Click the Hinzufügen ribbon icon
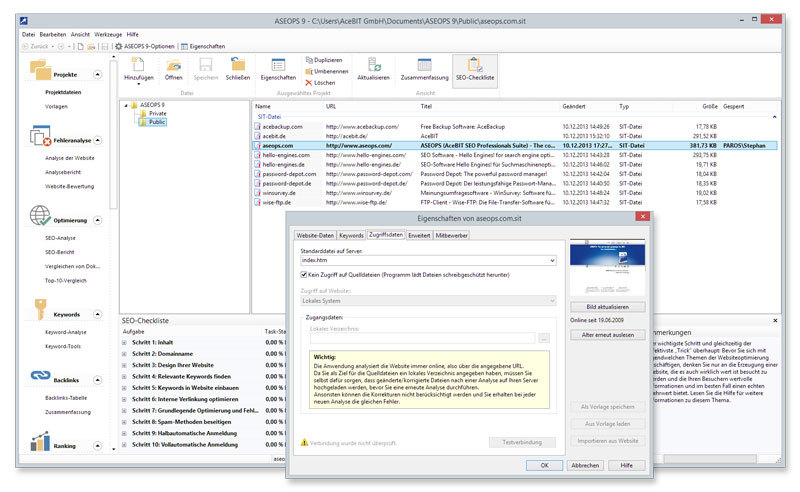Screen dimensions: 800x492 tap(138, 66)
